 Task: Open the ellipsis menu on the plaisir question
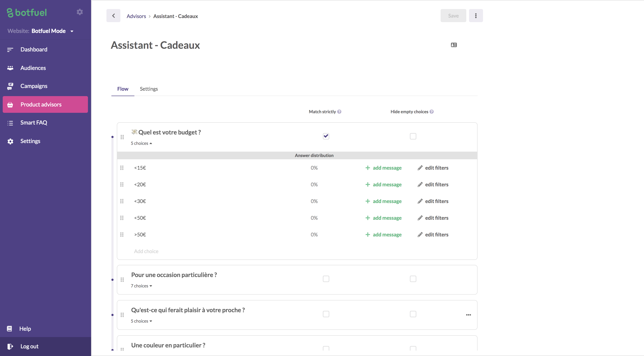coord(468,315)
